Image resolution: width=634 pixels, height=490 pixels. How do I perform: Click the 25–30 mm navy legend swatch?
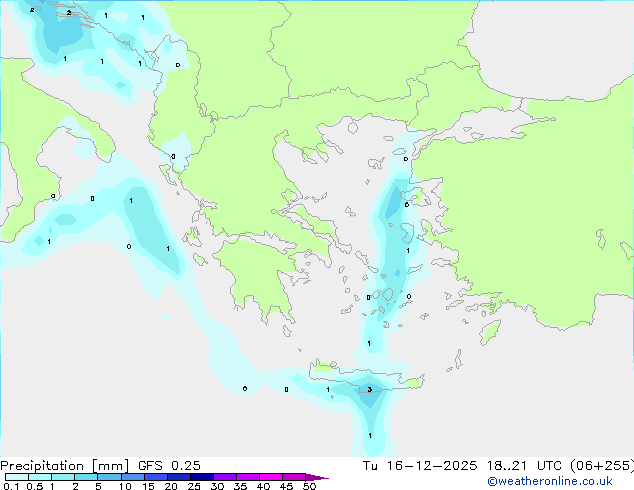(202, 477)
